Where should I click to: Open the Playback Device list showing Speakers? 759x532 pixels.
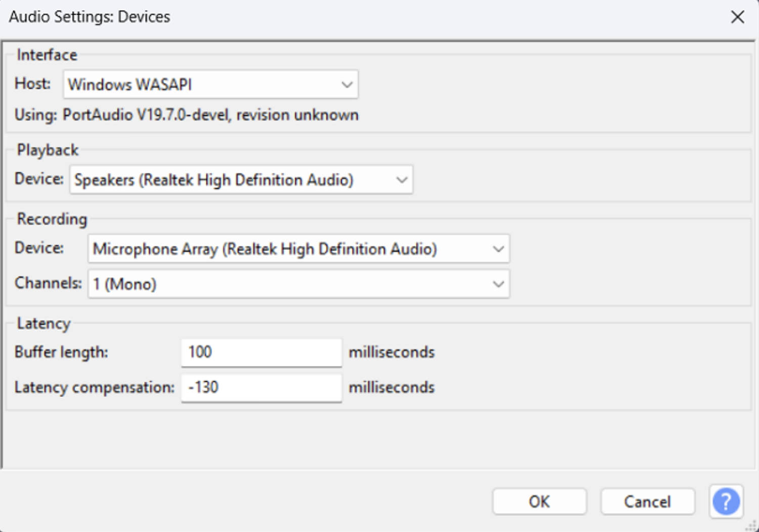241,180
